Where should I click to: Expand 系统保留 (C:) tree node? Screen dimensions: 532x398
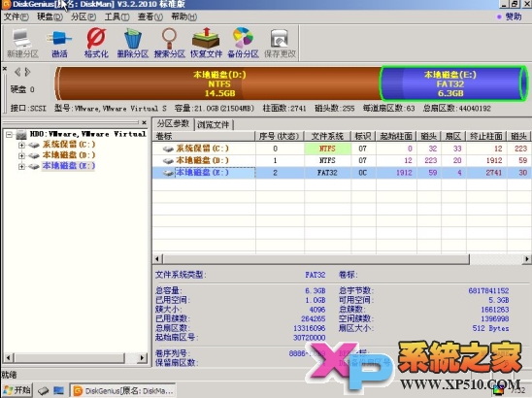(21, 146)
